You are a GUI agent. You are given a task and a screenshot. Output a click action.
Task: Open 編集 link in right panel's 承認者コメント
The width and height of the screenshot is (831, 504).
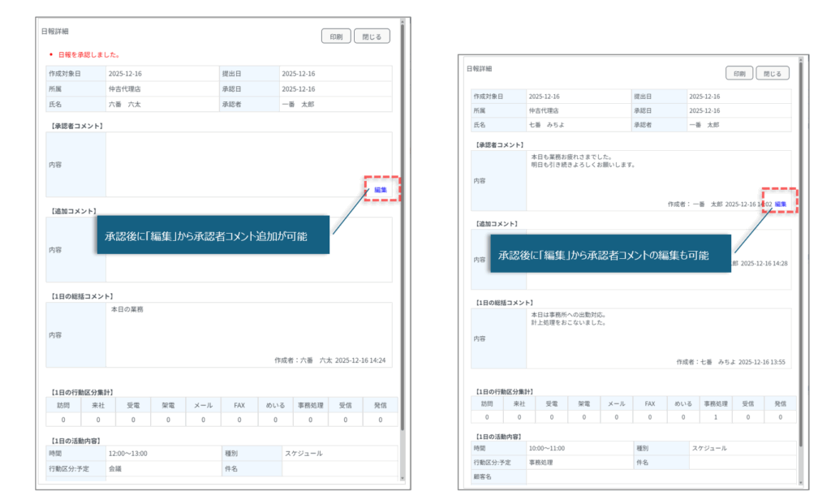(781, 204)
